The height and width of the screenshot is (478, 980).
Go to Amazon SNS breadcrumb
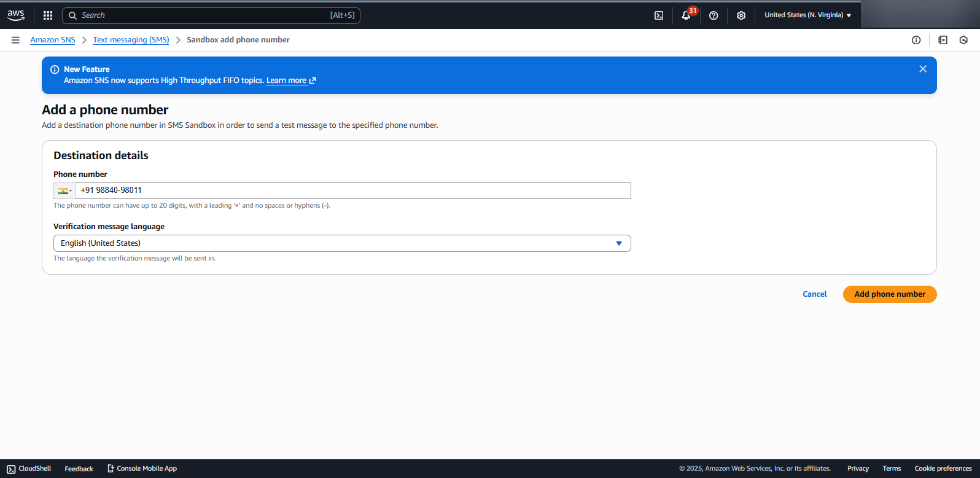click(x=53, y=40)
